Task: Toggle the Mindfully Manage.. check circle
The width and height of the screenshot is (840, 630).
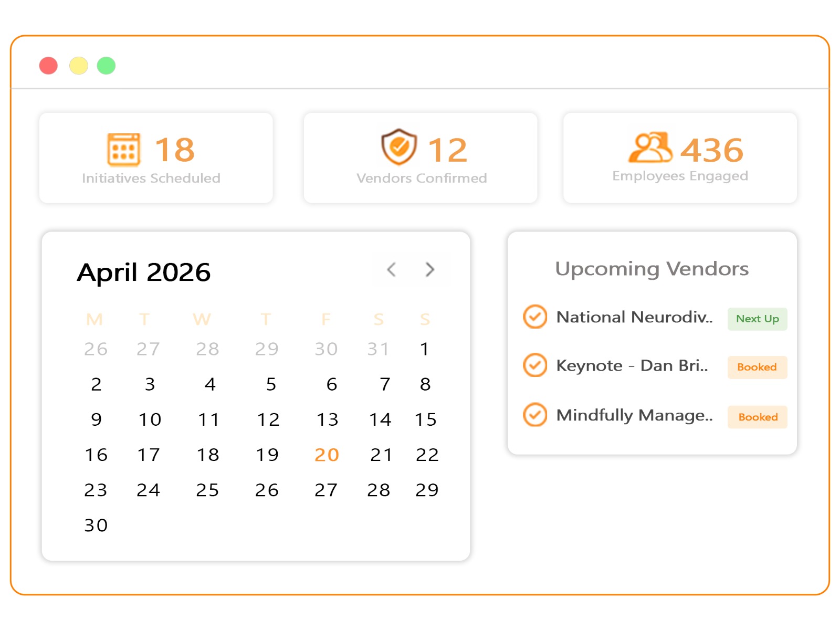Action: (535, 415)
